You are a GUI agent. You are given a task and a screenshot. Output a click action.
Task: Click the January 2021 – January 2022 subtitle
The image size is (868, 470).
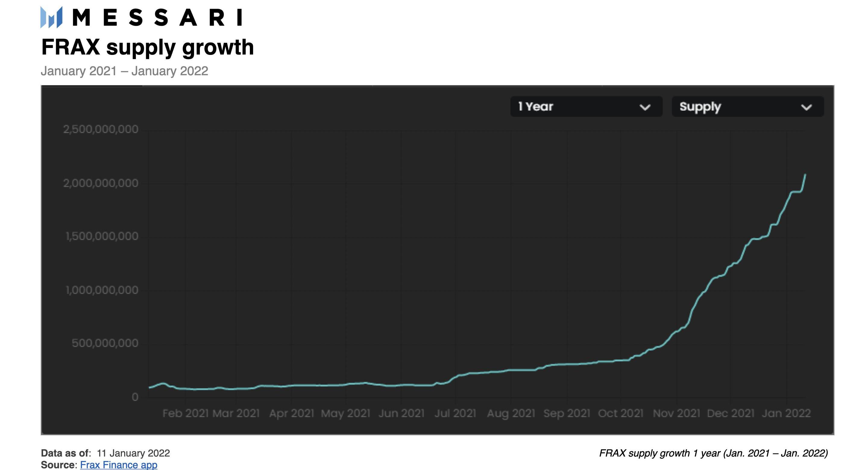pyautogui.click(x=124, y=71)
